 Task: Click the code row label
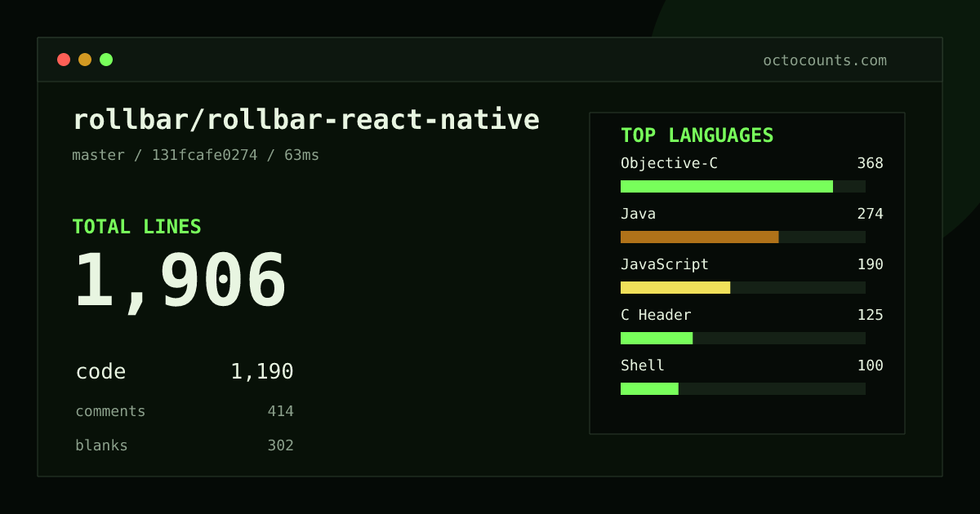pos(100,371)
